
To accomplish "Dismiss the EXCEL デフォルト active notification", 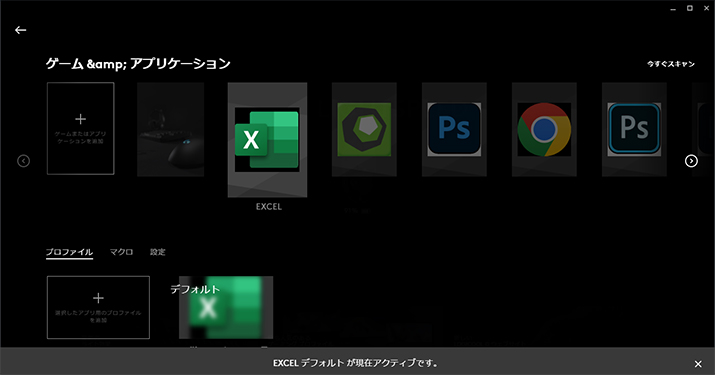I will coord(698,364).
